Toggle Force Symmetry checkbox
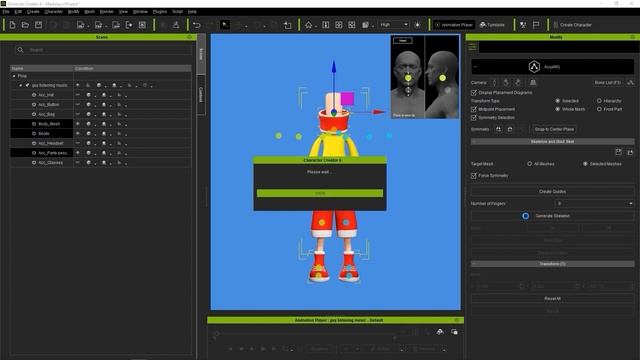 (x=474, y=176)
